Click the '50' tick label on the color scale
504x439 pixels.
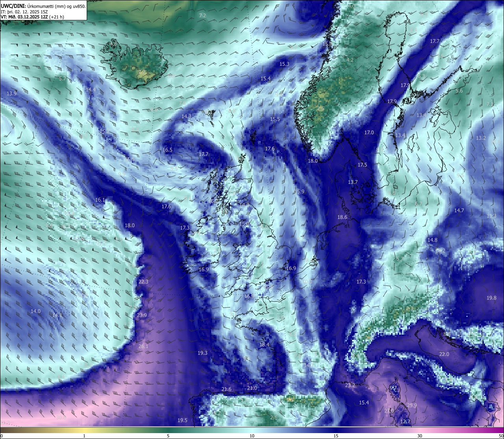pos(501,436)
